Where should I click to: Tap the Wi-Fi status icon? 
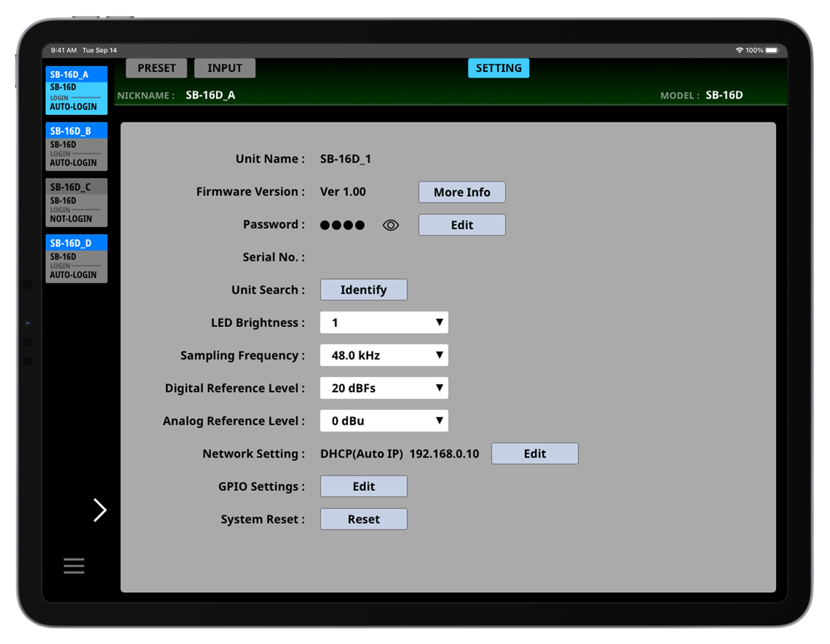[x=739, y=50]
